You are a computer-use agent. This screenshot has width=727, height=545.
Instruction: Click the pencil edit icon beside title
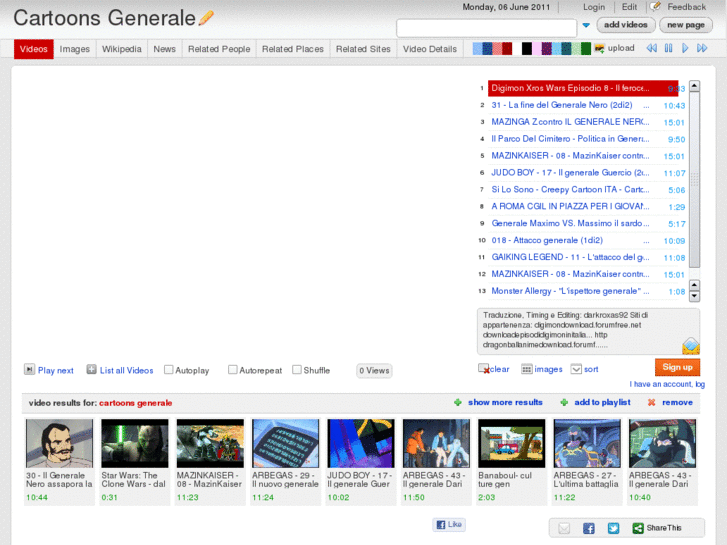(206, 18)
